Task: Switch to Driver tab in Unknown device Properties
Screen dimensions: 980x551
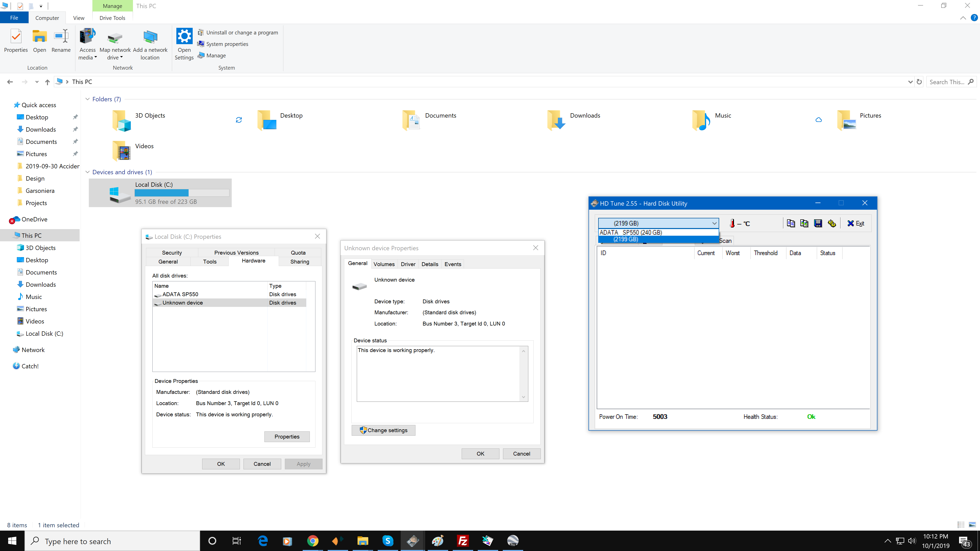Action: 408,264
